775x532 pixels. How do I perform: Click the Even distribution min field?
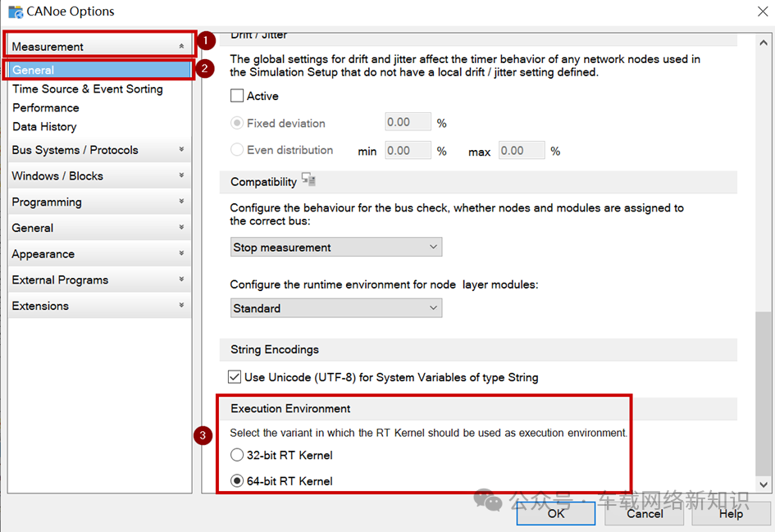pos(408,150)
